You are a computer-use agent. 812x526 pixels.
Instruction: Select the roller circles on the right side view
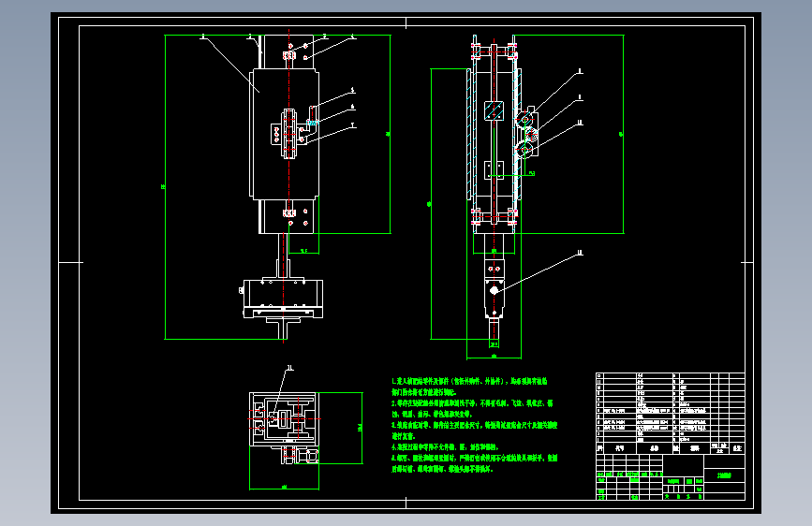click(526, 135)
